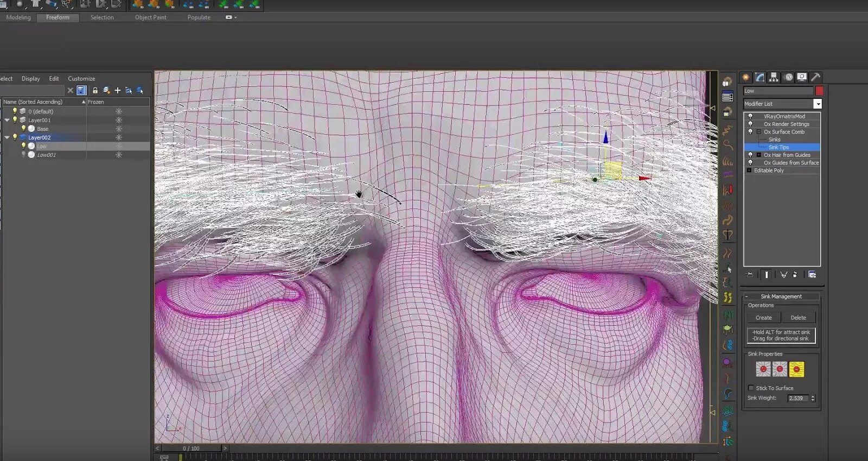Switch to the Freeform ribbon tab
The width and height of the screenshot is (868, 461).
[x=58, y=17]
